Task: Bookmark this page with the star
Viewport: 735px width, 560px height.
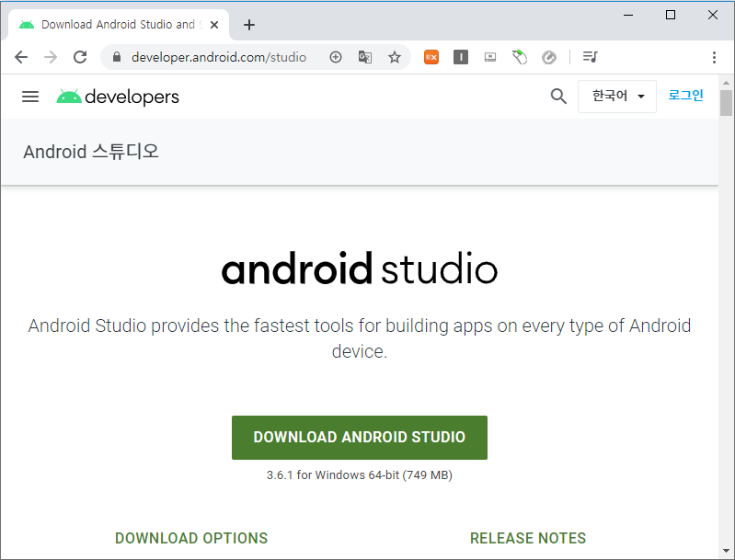Action: [x=395, y=57]
